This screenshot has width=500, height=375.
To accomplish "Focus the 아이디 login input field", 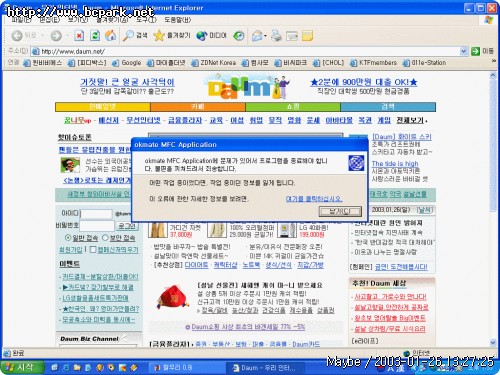I will 96,214.
